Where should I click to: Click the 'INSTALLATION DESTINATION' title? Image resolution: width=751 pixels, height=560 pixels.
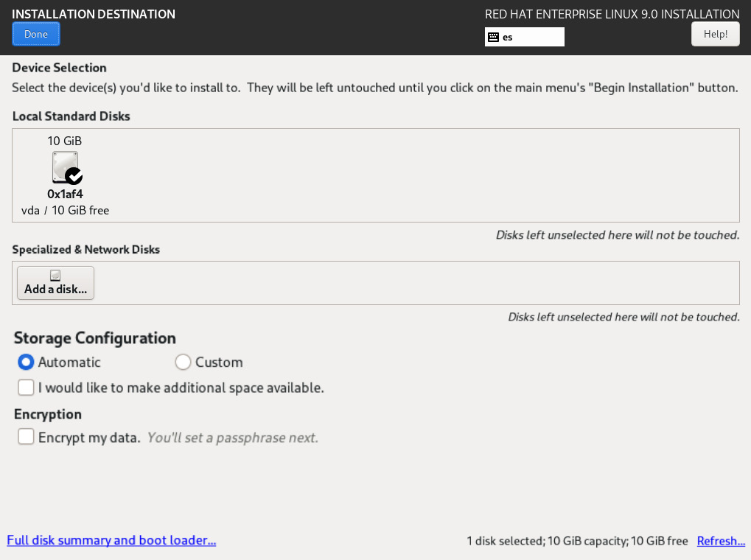[94, 14]
